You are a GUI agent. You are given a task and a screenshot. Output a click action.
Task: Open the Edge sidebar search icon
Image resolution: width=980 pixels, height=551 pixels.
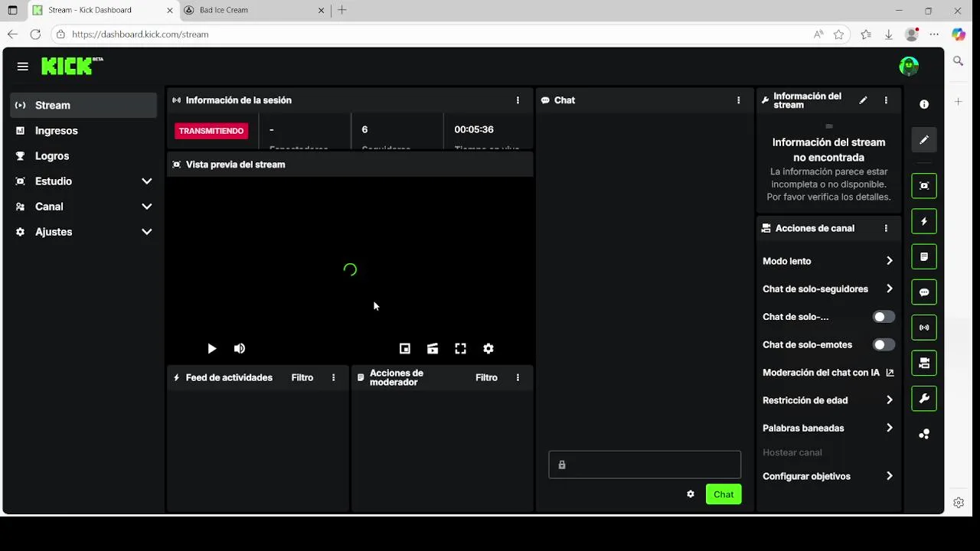[959, 61]
